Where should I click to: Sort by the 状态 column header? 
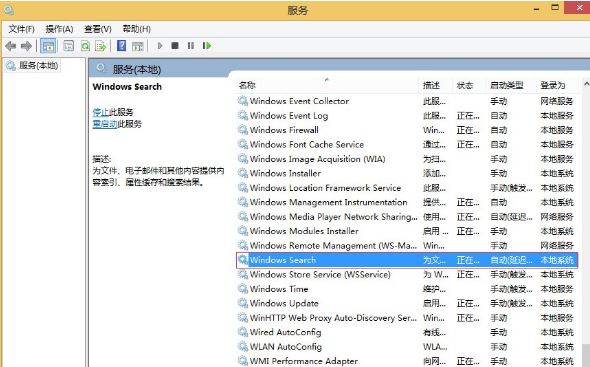tap(465, 85)
